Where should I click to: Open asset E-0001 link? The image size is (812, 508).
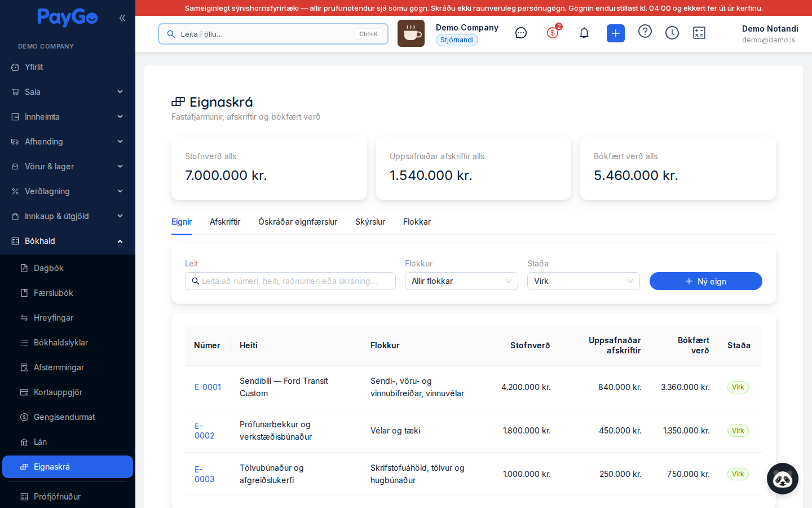(208, 387)
